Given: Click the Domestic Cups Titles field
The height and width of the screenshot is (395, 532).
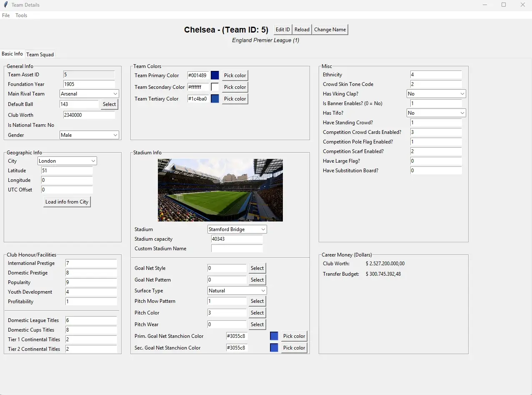Looking at the screenshot, I should point(91,330).
